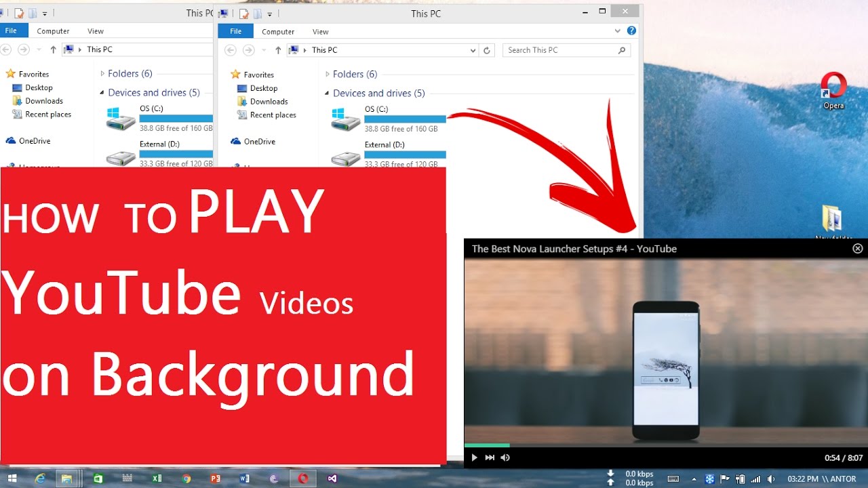
Task: Open Word from taskbar
Action: (x=245, y=479)
